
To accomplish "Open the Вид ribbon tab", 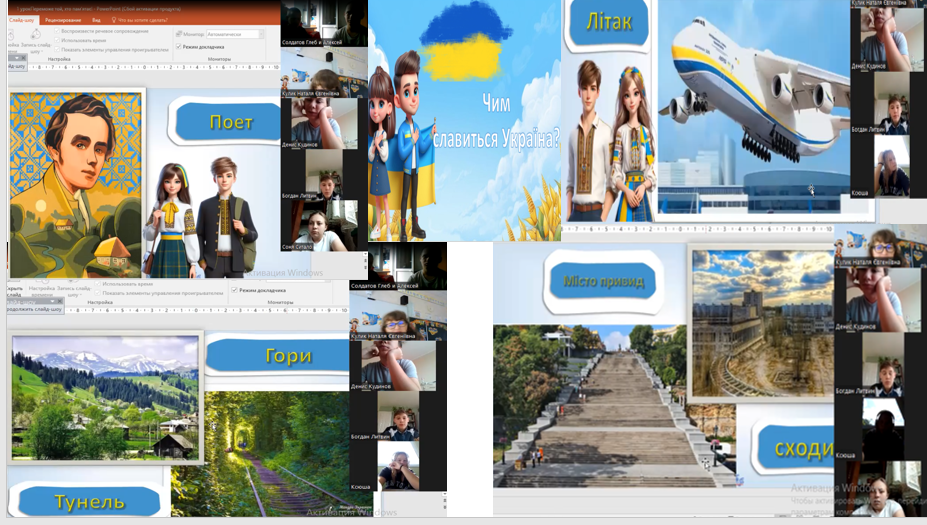I will pyautogui.click(x=96, y=20).
